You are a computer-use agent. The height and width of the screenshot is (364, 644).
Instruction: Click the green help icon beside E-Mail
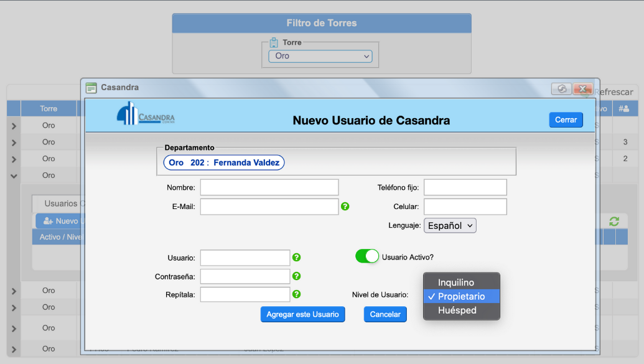click(x=345, y=206)
